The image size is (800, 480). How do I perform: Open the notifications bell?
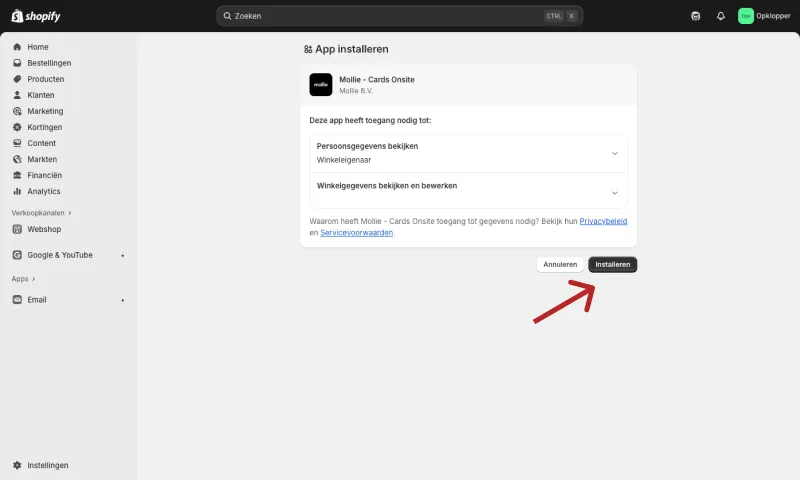coord(720,16)
